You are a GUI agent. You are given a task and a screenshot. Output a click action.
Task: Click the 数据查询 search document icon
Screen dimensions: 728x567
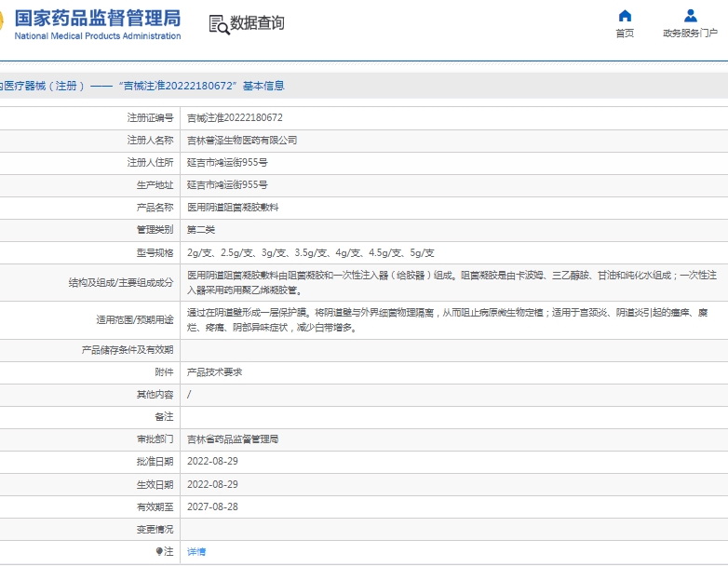[x=219, y=24]
